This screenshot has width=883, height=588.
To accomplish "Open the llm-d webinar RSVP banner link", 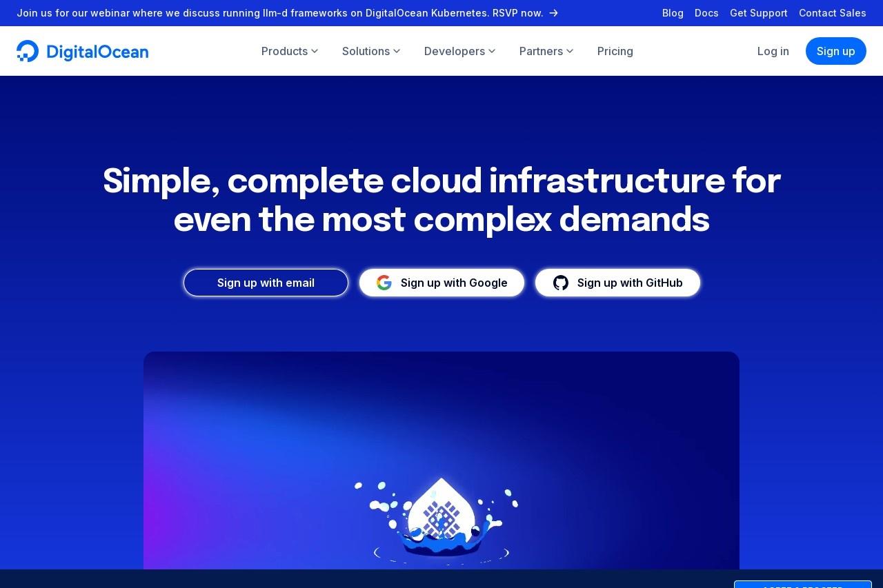I will tap(286, 12).
